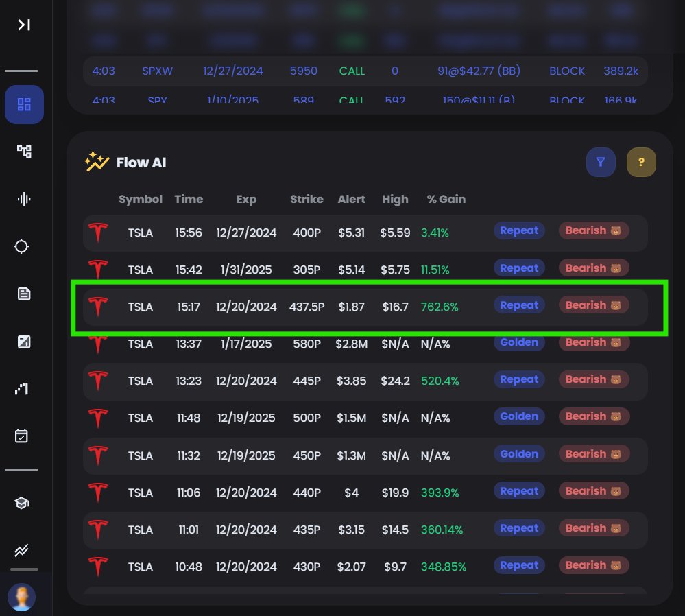This screenshot has width=685, height=616.
Task: Click the 1/17/2025 expiration date
Action: 246,344
